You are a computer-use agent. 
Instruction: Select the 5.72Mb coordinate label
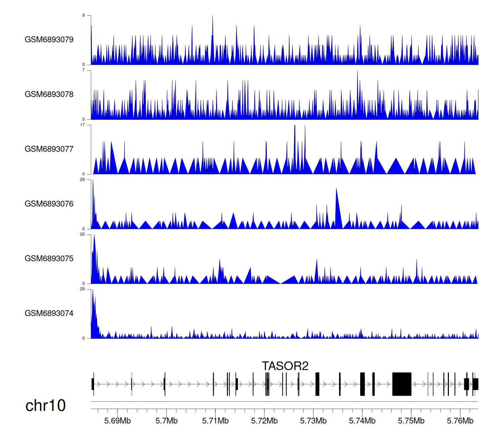click(264, 421)
